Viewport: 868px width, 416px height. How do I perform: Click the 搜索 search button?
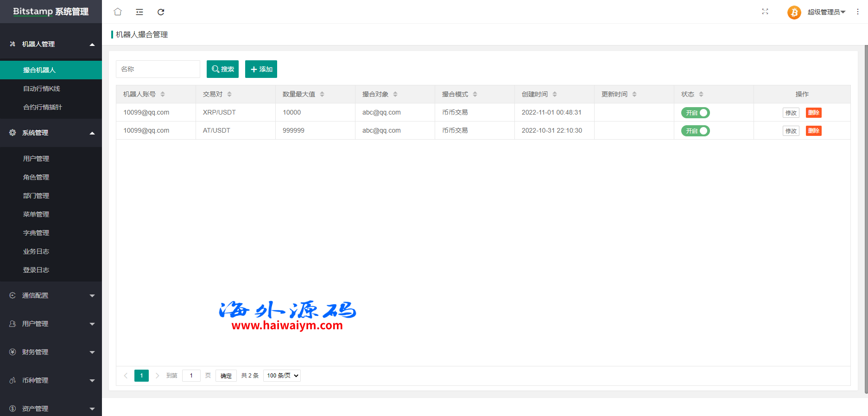pos(222,69)
